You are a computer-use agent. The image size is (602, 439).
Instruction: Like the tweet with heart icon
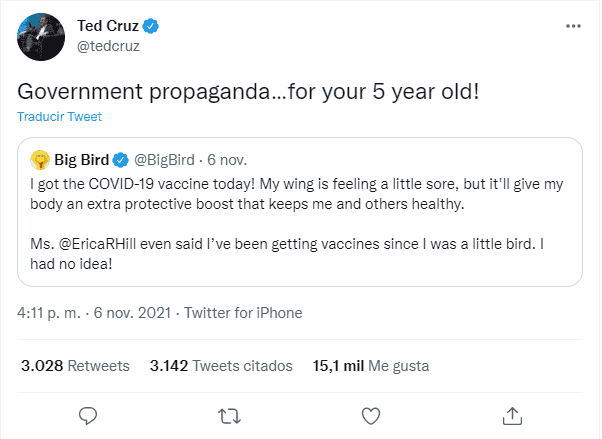(371, 414)
